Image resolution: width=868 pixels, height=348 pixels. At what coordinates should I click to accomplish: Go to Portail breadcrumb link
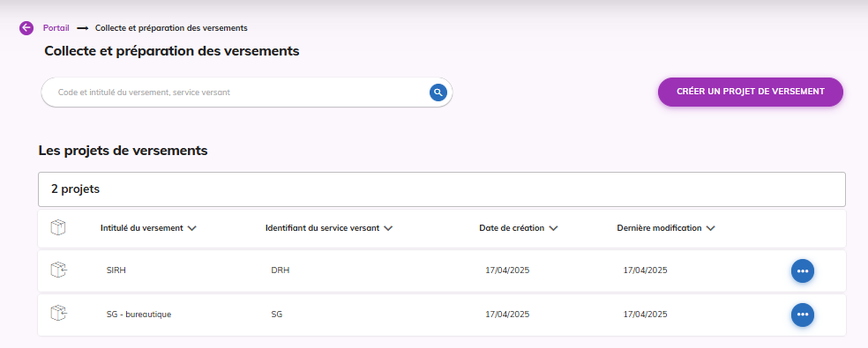56,27
